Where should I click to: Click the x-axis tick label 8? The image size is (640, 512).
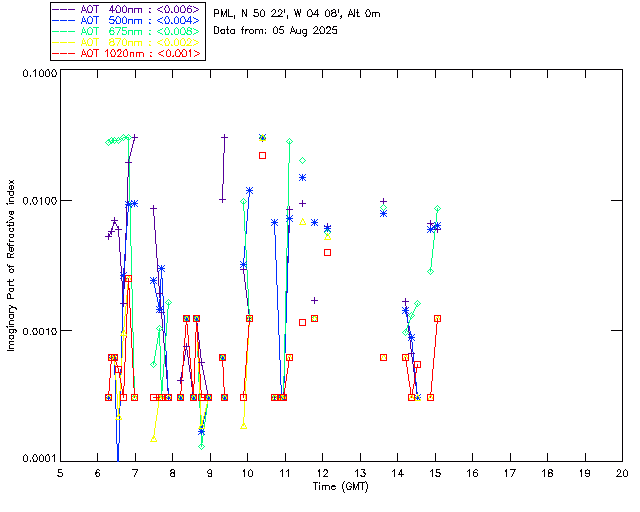(x=172, y=472)
